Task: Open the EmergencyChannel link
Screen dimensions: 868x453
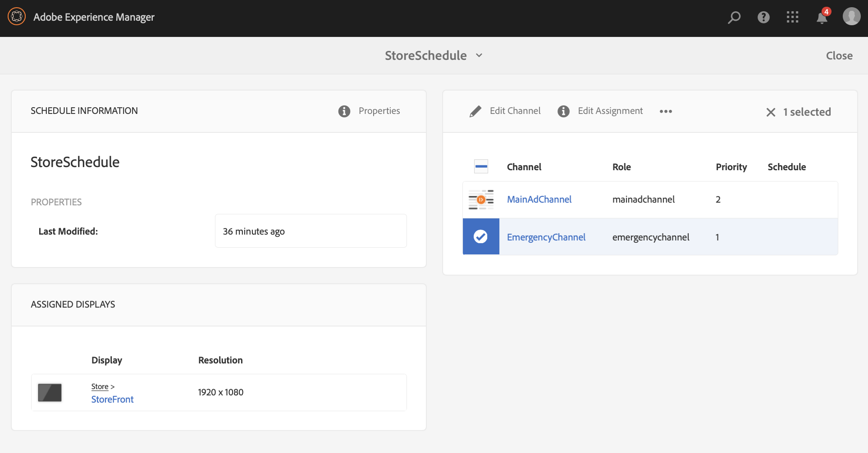Action: 546,237
